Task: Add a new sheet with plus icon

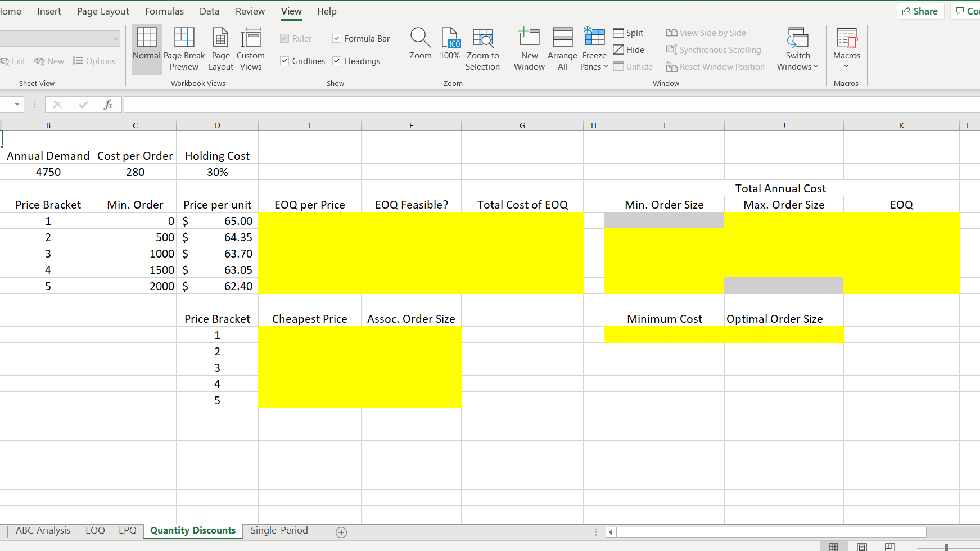Action: pos(341,532)
